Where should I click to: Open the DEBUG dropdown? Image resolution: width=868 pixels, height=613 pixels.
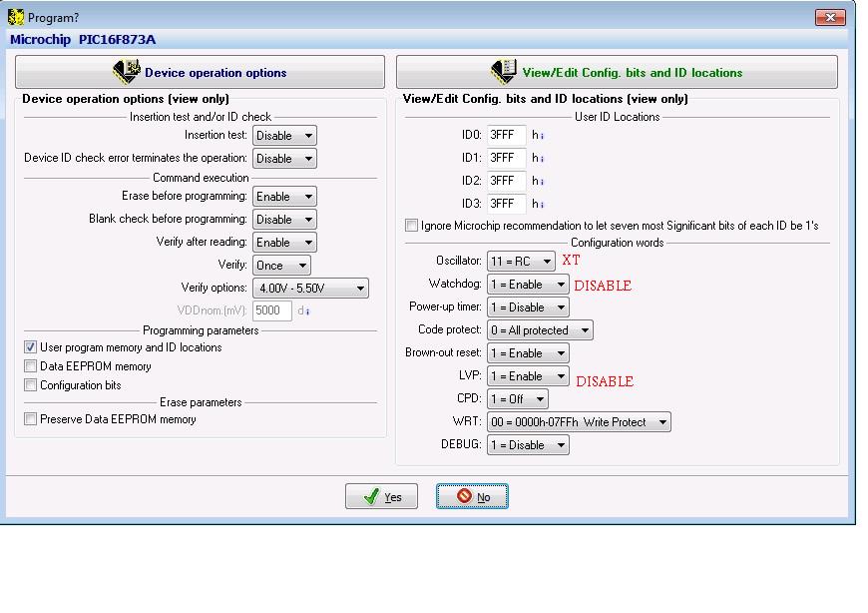[528, 445]
